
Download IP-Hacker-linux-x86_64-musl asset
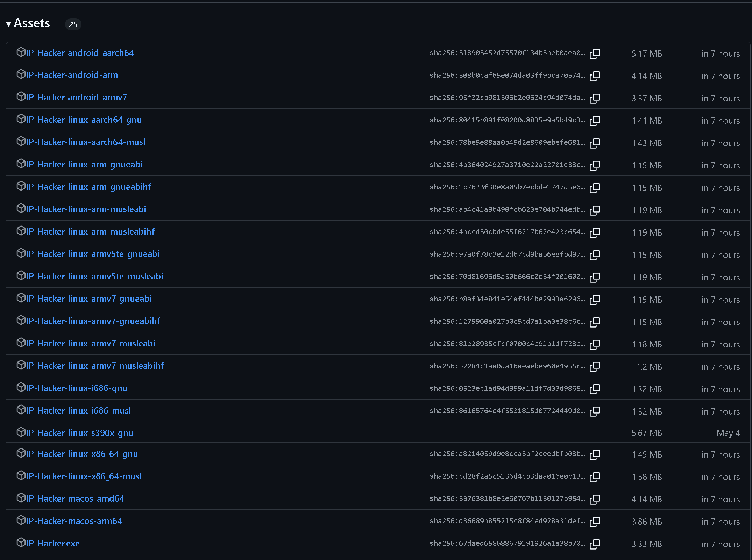pyautogui.click(x=84, y=476)
